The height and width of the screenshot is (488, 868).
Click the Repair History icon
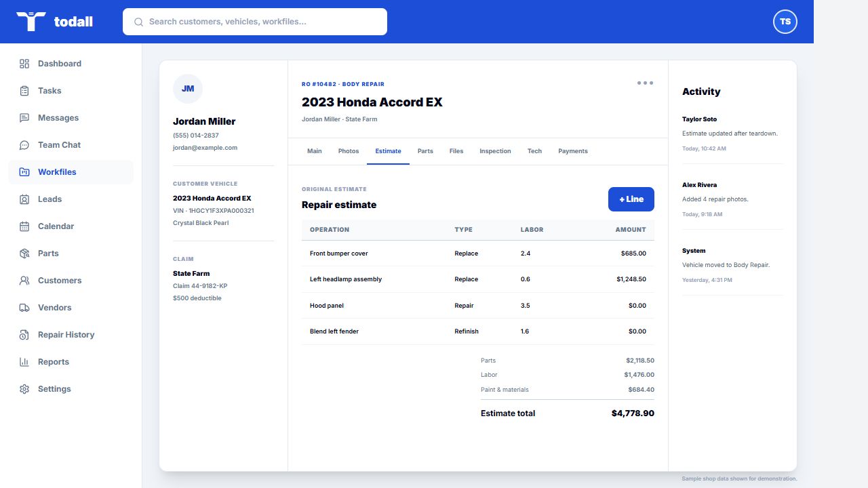24,335
